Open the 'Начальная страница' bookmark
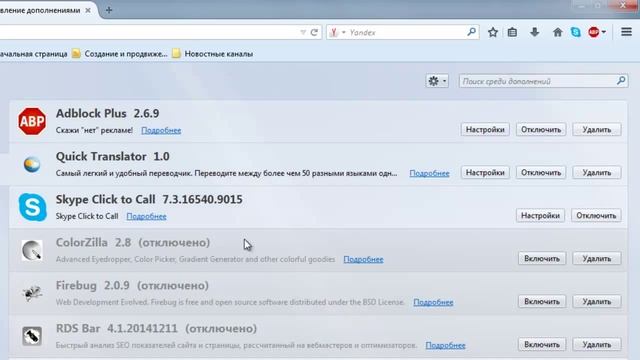This screenshot has width=640, height=360. pyautogui.click(x=33, y=54)
